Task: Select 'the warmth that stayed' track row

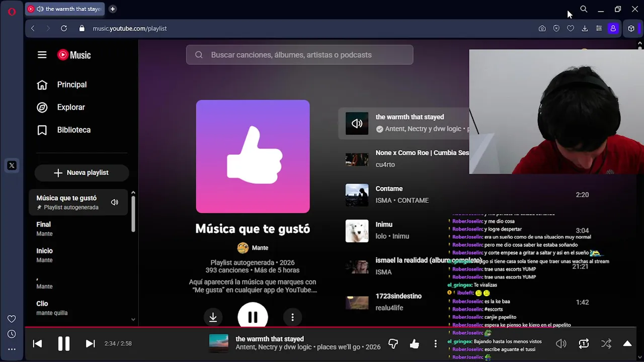Action: tap(404, 123)
